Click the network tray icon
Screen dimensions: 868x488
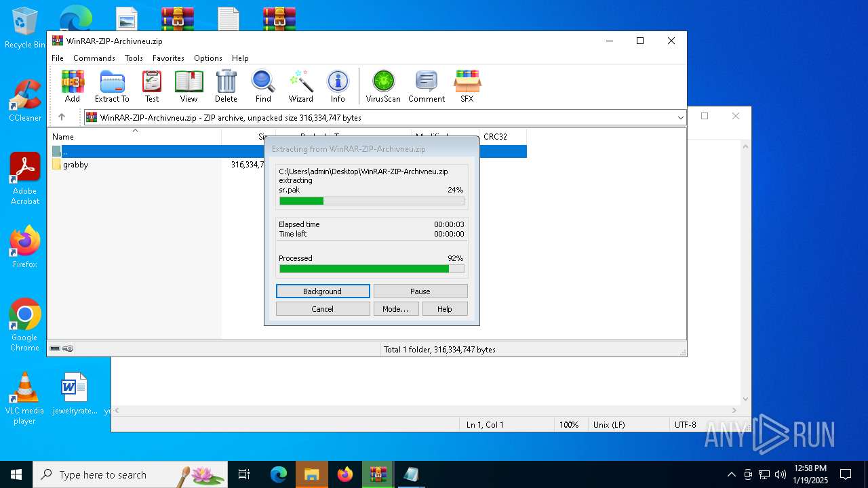point(764,474)
